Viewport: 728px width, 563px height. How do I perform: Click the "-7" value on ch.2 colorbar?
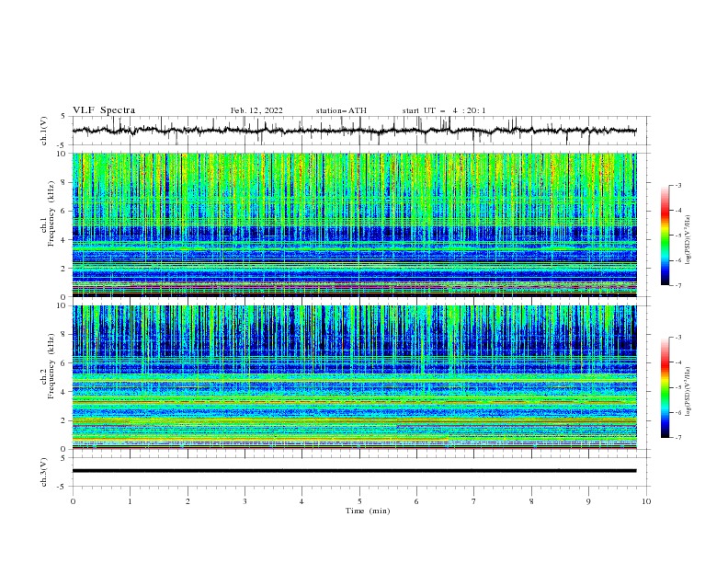[x=678, y=438]
